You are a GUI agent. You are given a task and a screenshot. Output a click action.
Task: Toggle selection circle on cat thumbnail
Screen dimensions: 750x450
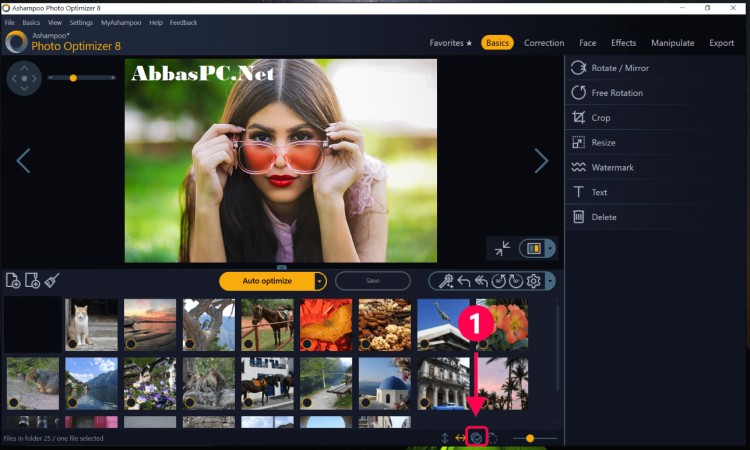click(72, 343)
